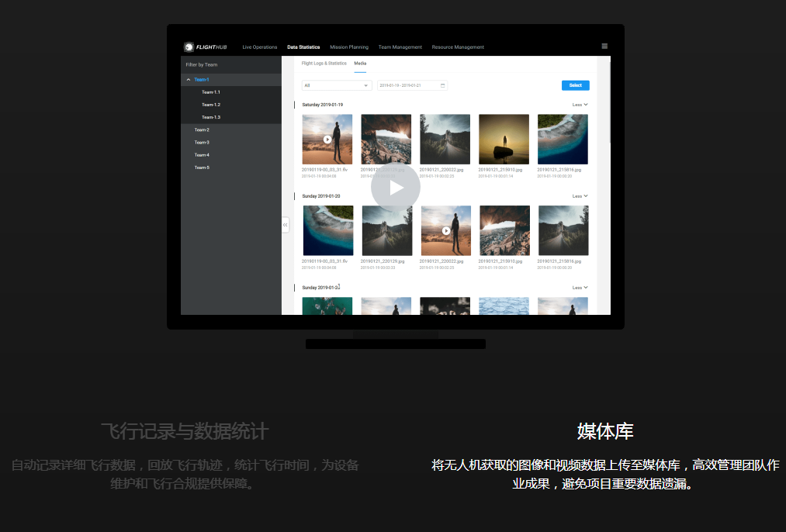Open calendar icon in date range field
This screenshot has height=532, width=786.
click(442, 85)
